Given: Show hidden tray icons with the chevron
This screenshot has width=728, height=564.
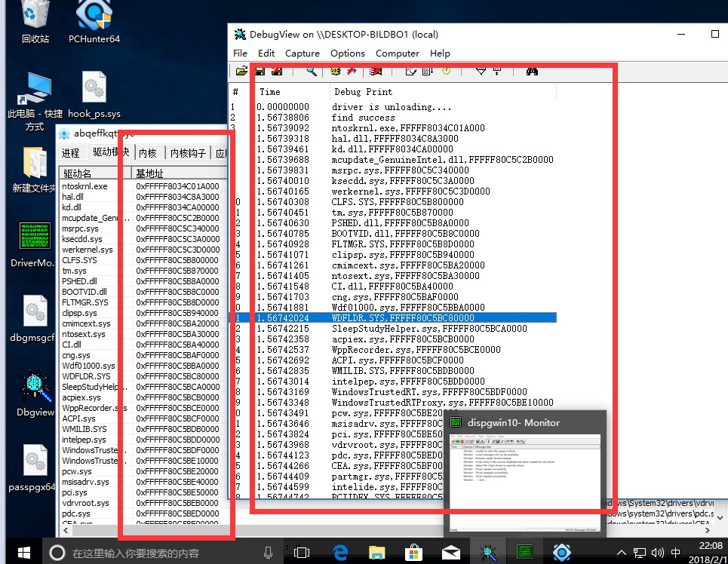Looking at the screenshot, I should [x=621, y=553].
